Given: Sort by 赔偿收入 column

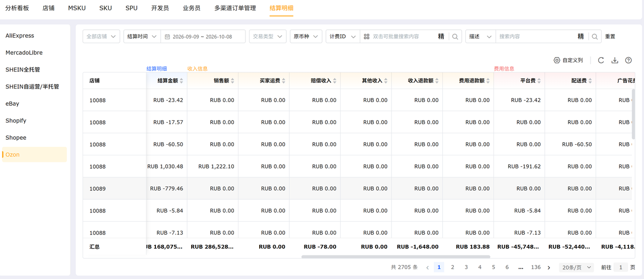Looking at the screenshot, I should [x=335, y=81].
